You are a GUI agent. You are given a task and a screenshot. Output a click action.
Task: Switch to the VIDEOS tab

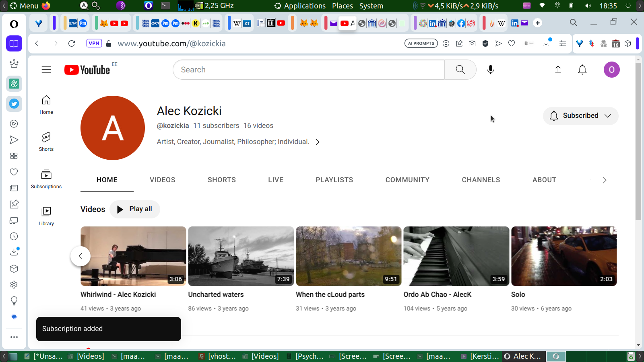(x=162, y=180)
